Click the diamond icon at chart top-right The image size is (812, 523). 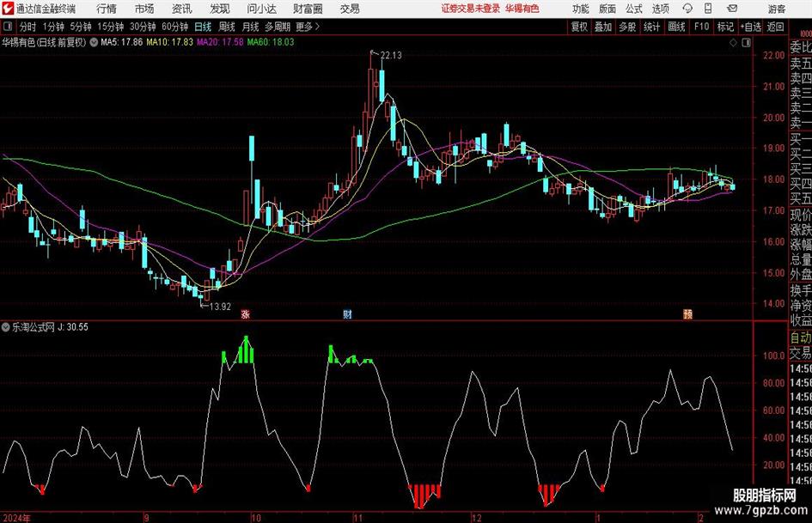pyautogui.click(x=733, y=43)
